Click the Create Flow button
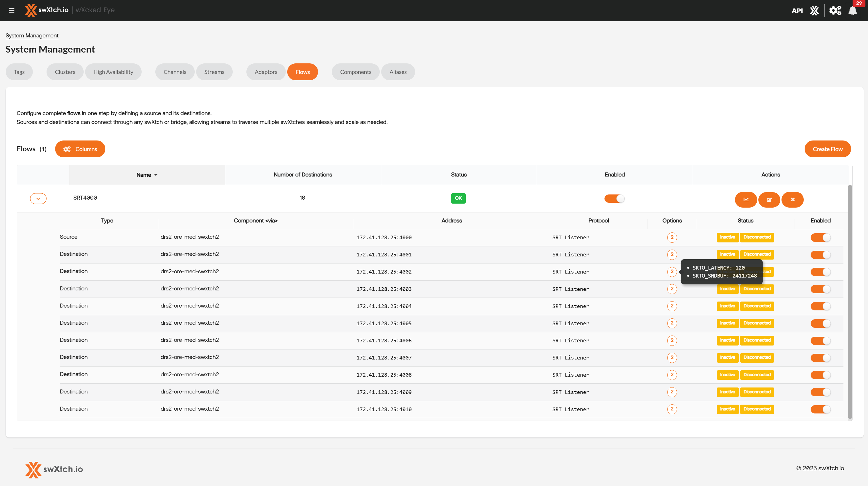This screenshot has height=486, width=868. pos(827,149)
